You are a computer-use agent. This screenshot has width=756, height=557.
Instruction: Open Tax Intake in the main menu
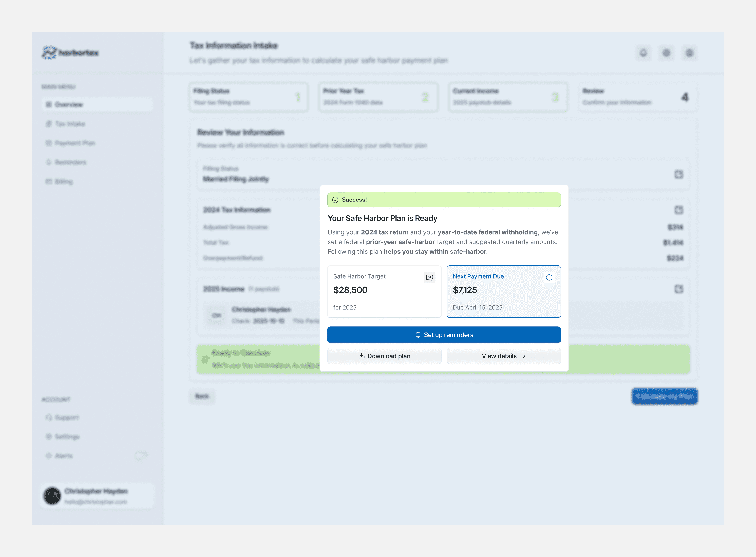click(x=70, y=124)
